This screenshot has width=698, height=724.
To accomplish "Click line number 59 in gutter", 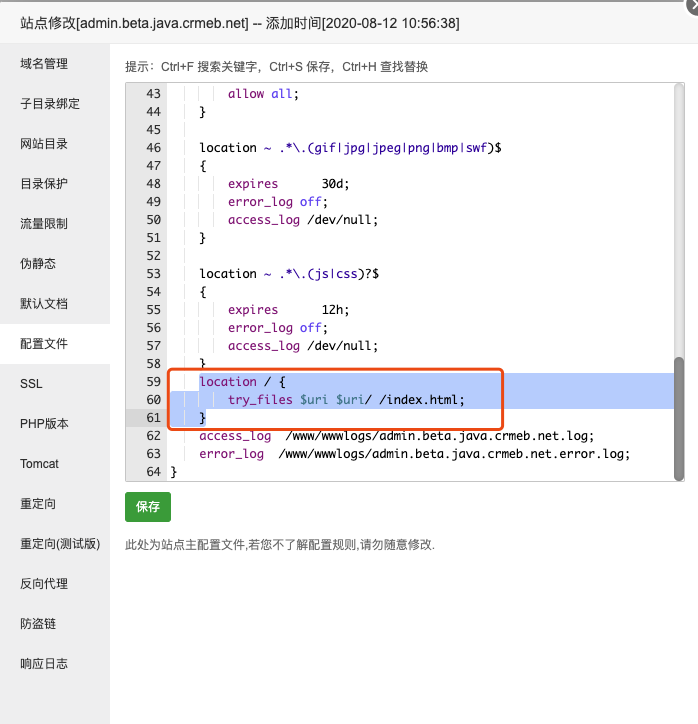I will (x=153, y=382).
